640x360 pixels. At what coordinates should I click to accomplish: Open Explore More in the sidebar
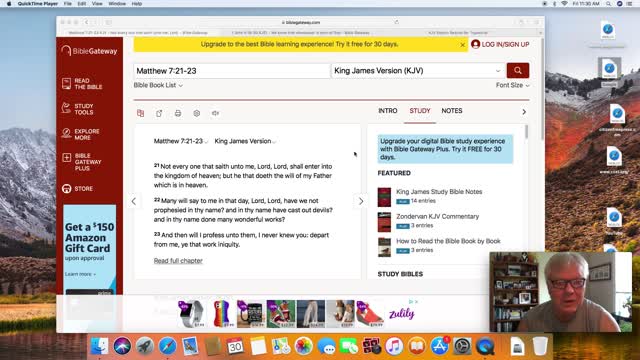pyautogui.click(x=81, y=134)
